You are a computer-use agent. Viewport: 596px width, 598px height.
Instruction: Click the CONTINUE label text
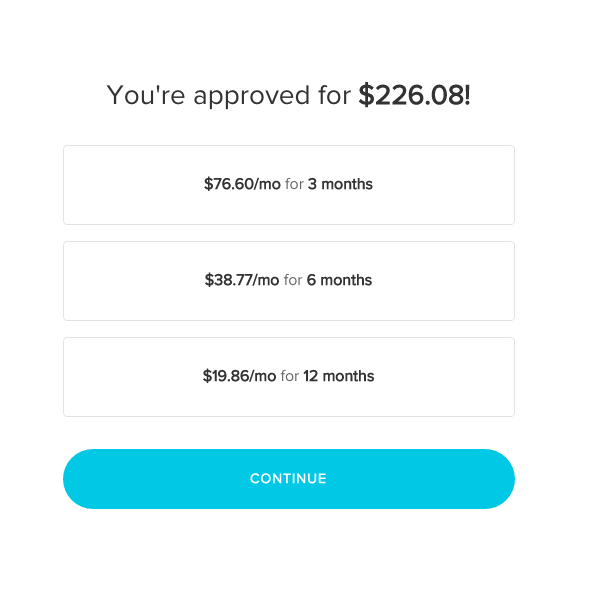click(x=288, y=479)
